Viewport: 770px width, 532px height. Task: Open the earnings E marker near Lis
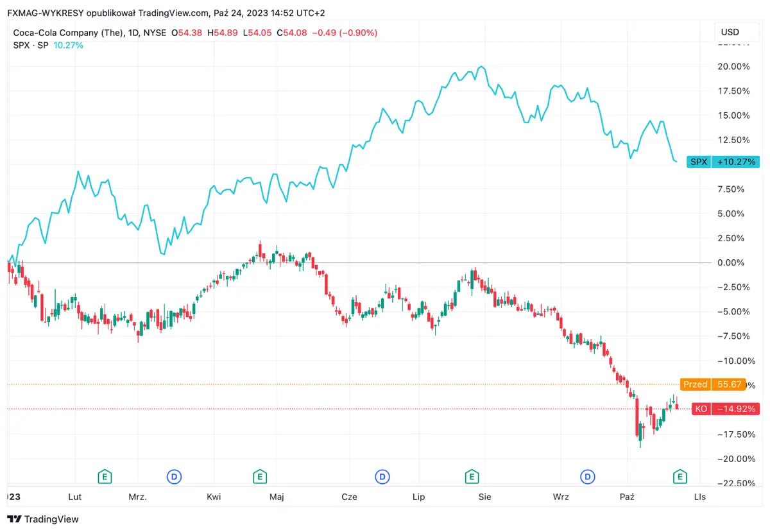(x=679, y=477)
